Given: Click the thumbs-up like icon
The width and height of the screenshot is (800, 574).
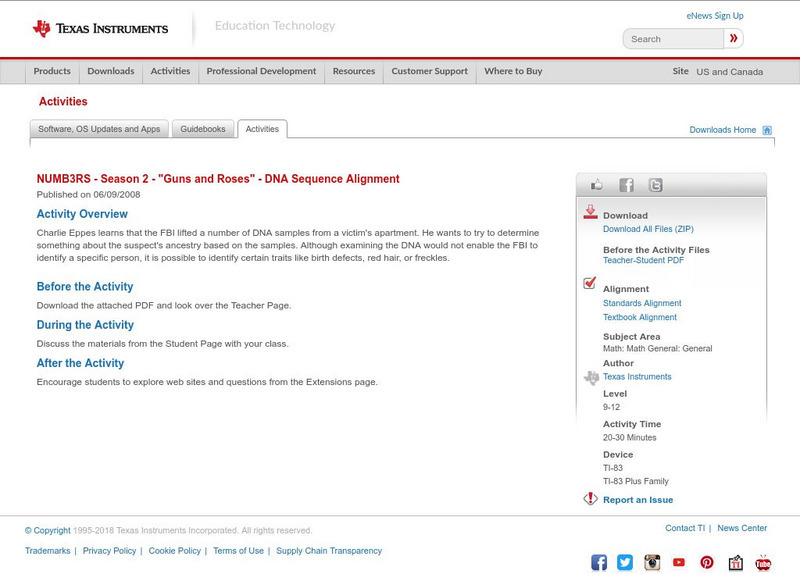Looking at the screenshot, I should pyautogui.click(x=596, y=185).
